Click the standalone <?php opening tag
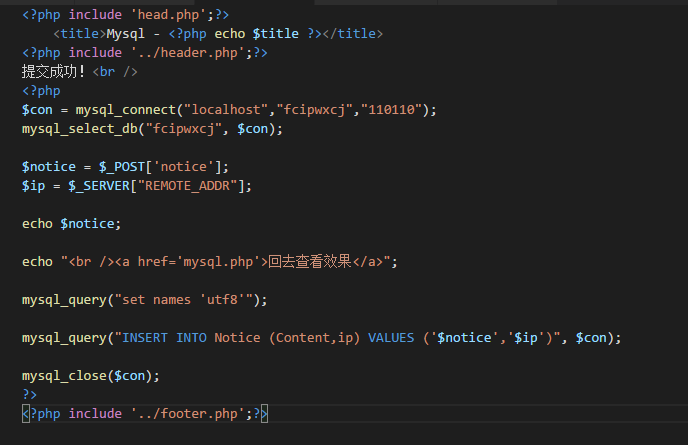Image resolution: width=688 pixels, height=445 pixels. coord(41,91)
